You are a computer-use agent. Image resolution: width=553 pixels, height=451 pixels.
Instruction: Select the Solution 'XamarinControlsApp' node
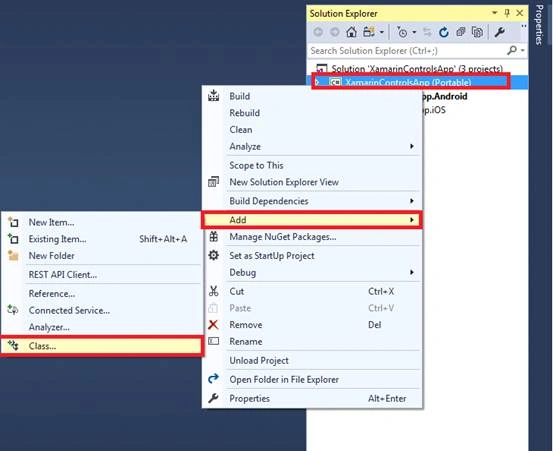click(417, 68)
